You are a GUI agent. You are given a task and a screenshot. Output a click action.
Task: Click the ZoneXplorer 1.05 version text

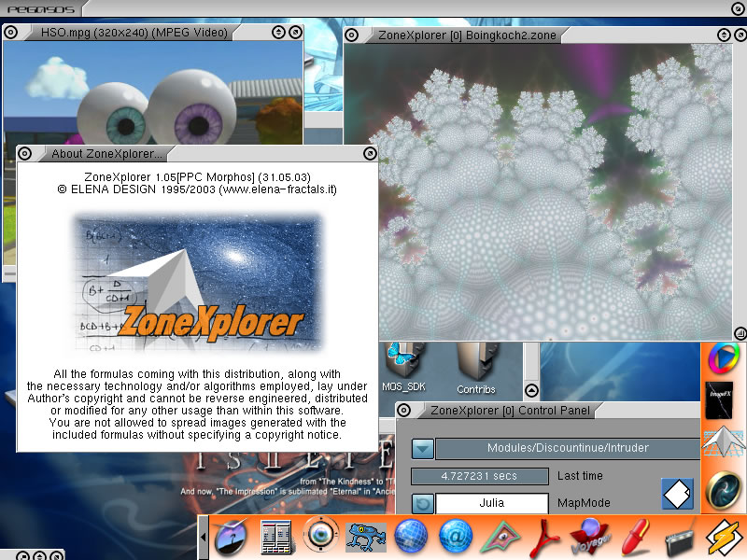tap(197, 177)
